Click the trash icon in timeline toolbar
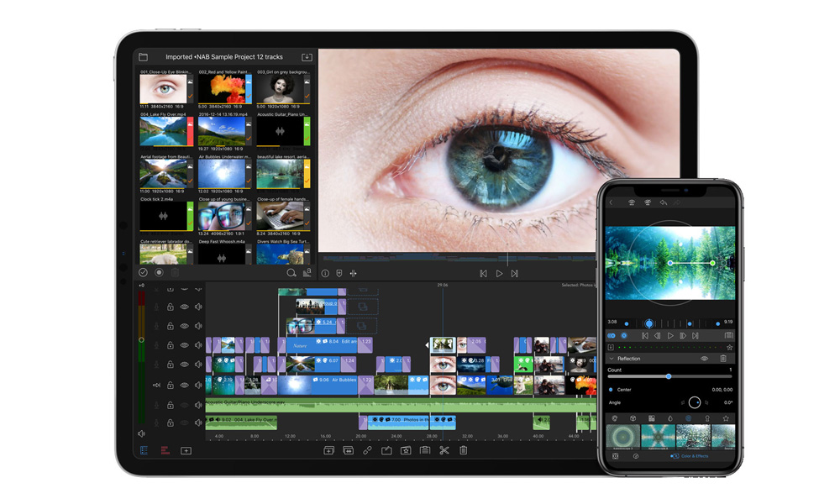 coord(463,451)
